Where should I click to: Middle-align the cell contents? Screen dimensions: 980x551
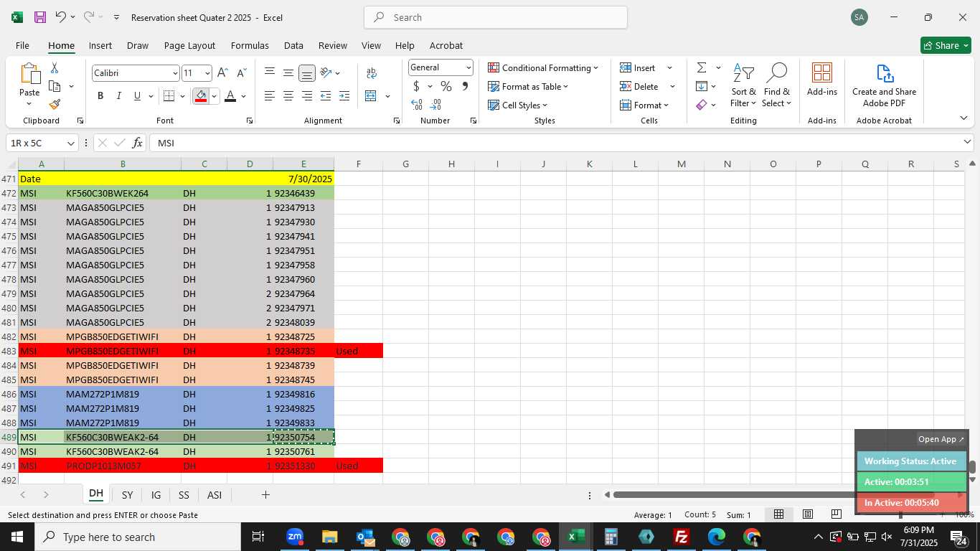pos(288,72)
